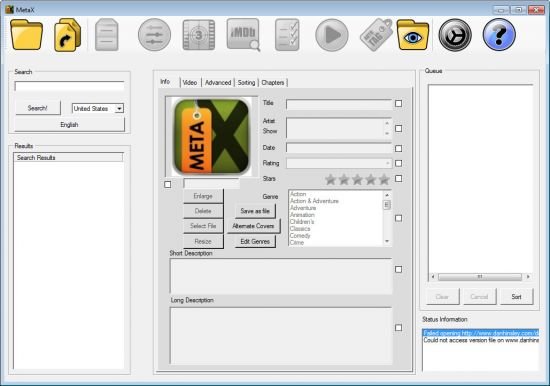Tick the Long Description checkbox
This screenshot has width=550, height=386.
[398, 327]
